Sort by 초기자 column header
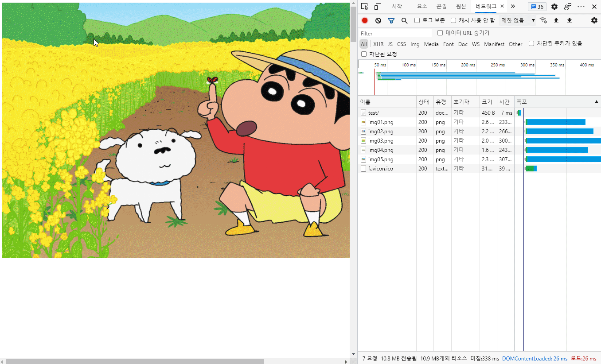Viewport: 601px width, 364px height. 465,102
